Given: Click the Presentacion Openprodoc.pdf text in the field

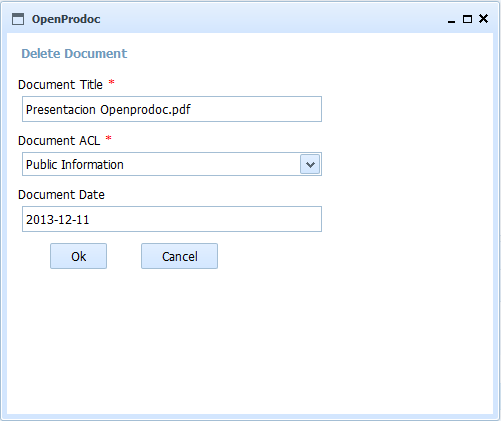Looking at the screenshot, I should click(108, 110).
